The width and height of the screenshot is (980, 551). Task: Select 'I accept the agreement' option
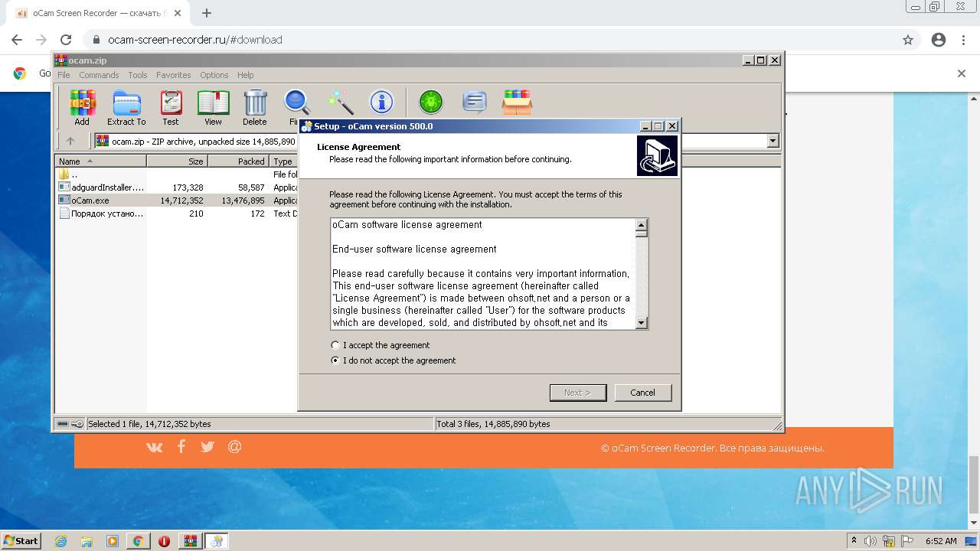tap(335, 345)
